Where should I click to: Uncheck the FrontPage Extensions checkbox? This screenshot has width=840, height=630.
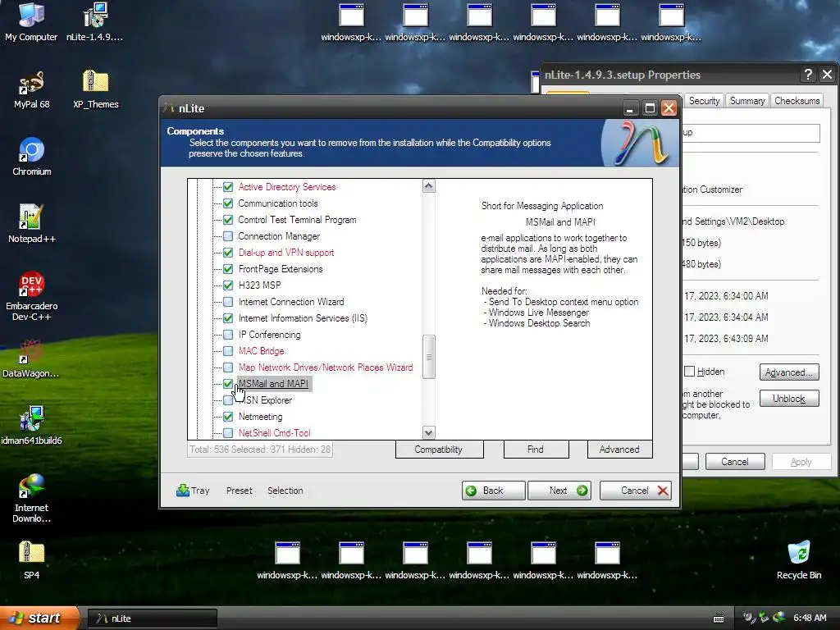coord(228,269)
